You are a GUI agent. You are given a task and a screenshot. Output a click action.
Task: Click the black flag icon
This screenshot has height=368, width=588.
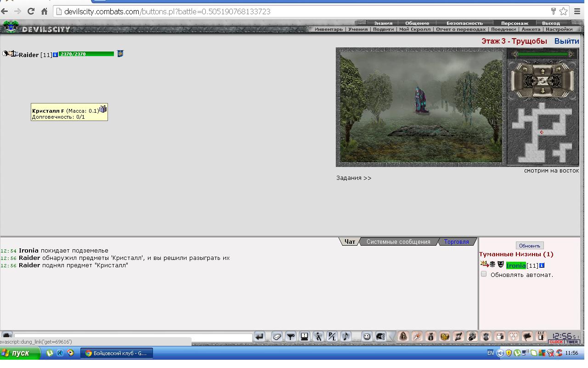[x=527, y=337]
